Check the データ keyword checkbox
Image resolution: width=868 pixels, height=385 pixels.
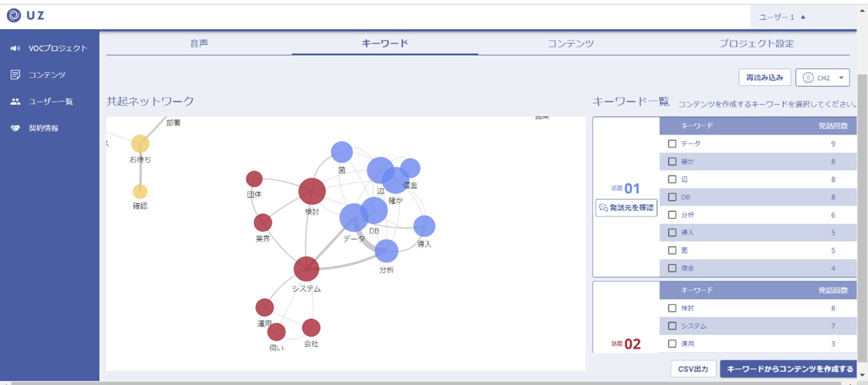point(672,144)
